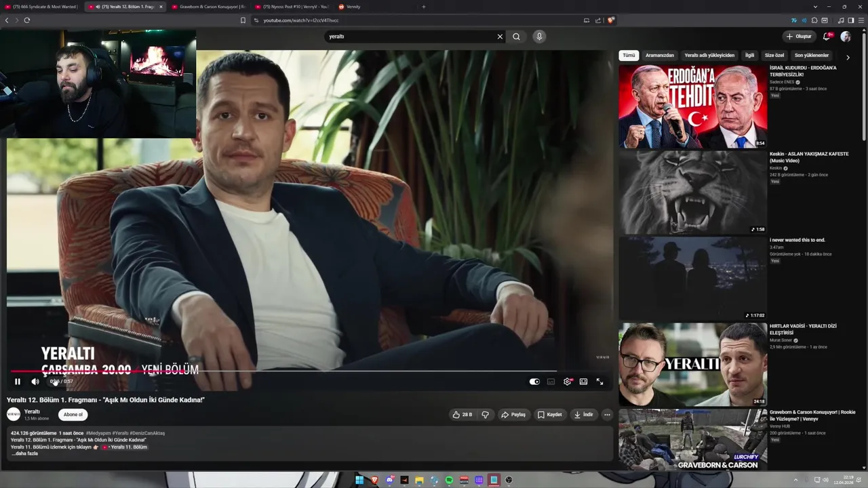Open 'i never wanted this to end.' thumbnail

click(692, 279)
